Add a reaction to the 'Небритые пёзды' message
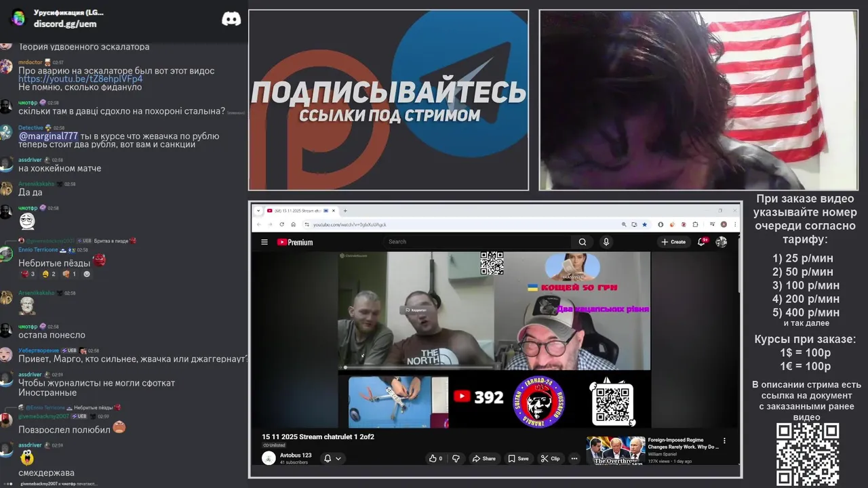 click(x=87, y=274)
